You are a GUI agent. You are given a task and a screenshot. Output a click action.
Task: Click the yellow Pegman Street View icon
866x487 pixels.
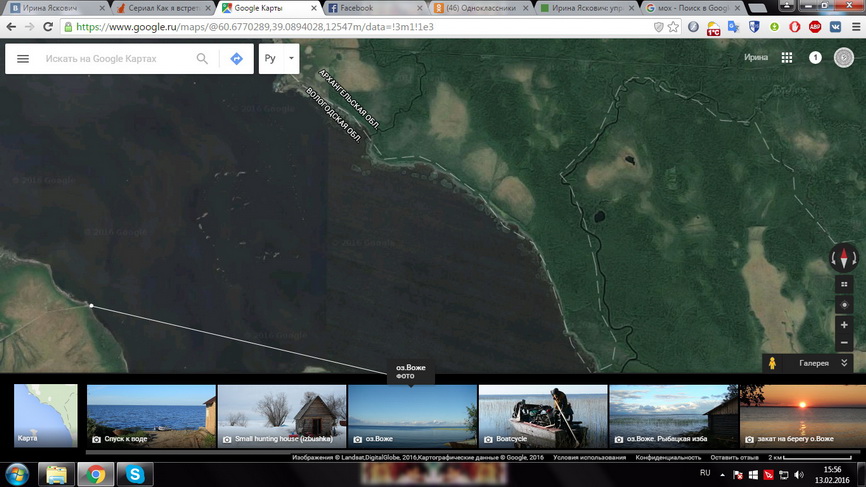click(x=772, y=363)
